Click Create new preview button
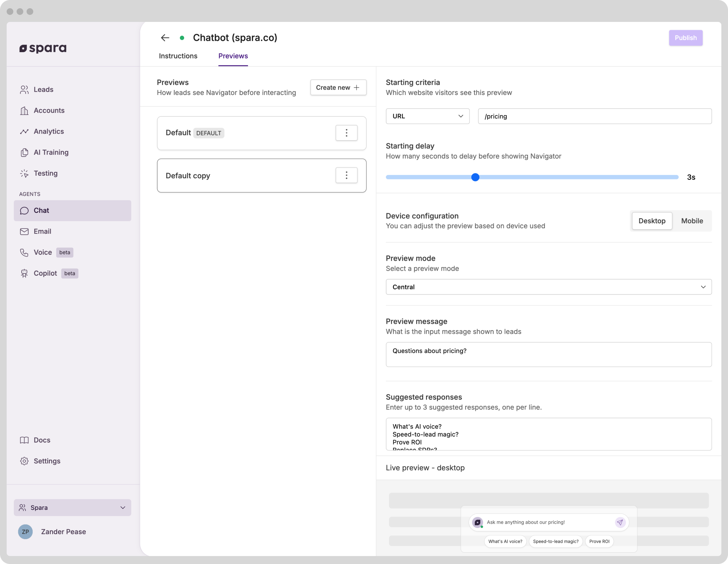The width and height of the screenshot is (728, 564). (x=338, y=88)
